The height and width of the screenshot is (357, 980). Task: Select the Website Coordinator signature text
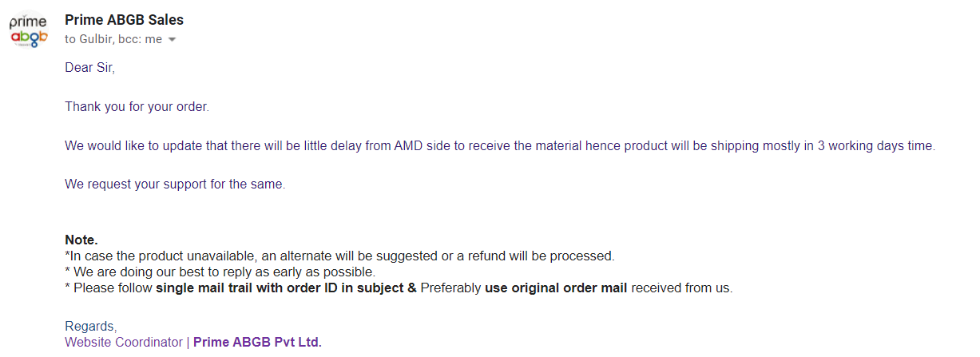(124, 342)
